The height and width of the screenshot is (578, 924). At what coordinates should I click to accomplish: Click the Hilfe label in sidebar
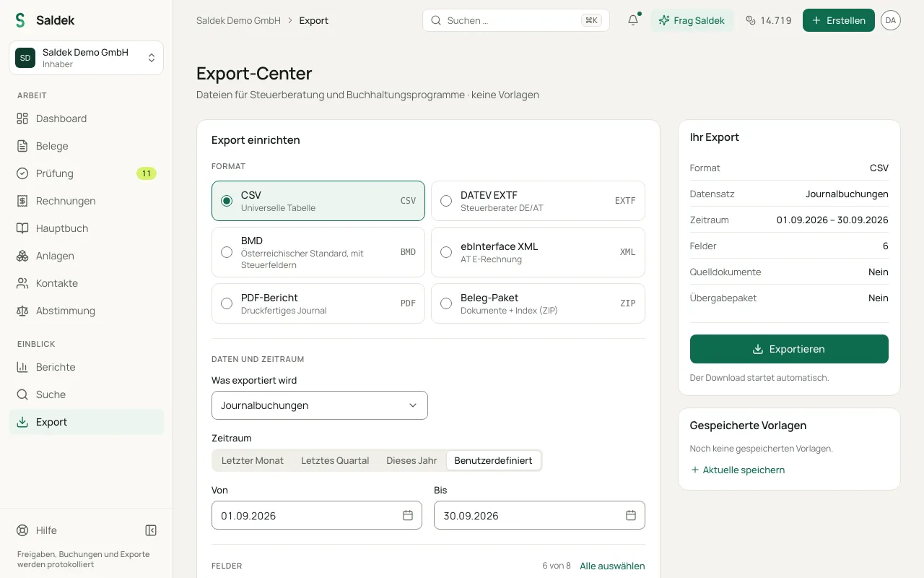[46, 530]
